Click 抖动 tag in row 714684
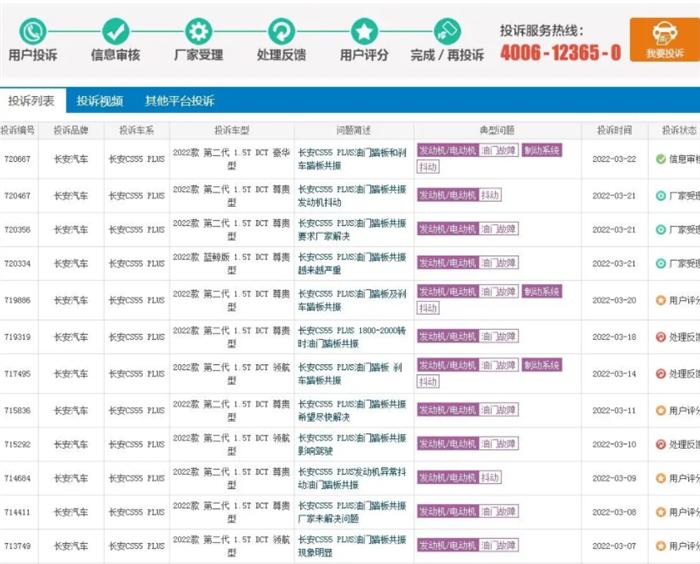This screenshot has height=564, width=700. (490, 477)
